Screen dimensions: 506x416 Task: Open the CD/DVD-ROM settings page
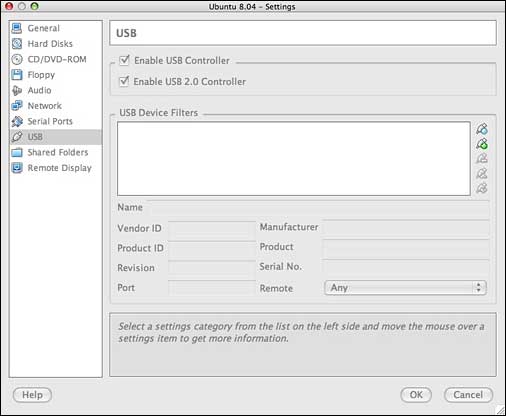[57, 59]
